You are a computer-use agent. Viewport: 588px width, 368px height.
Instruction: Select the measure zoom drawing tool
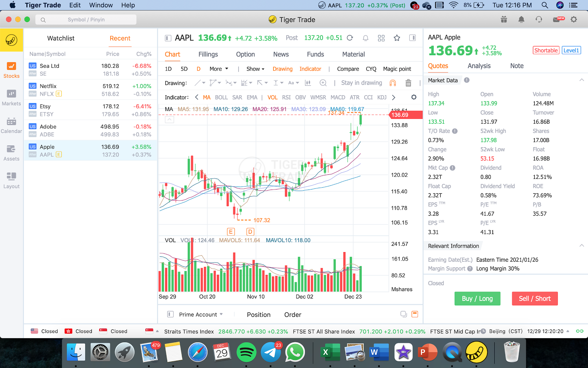[323, 83]
